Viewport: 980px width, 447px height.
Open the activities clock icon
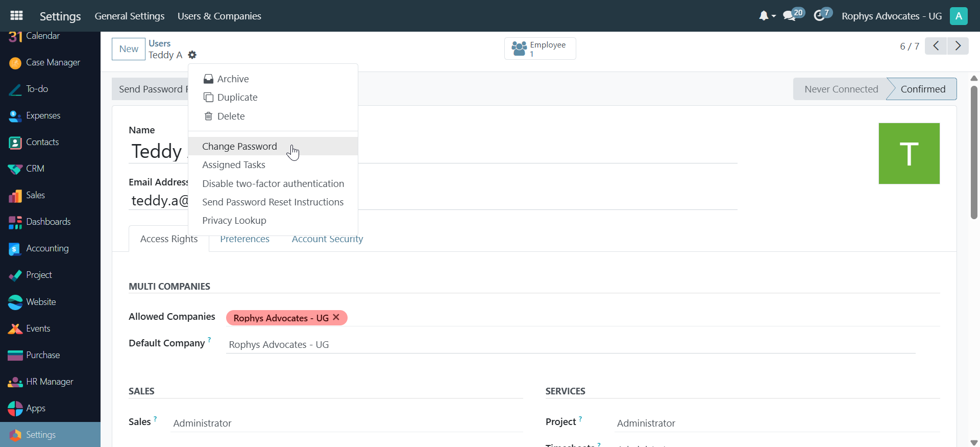(x=819, y=16)
